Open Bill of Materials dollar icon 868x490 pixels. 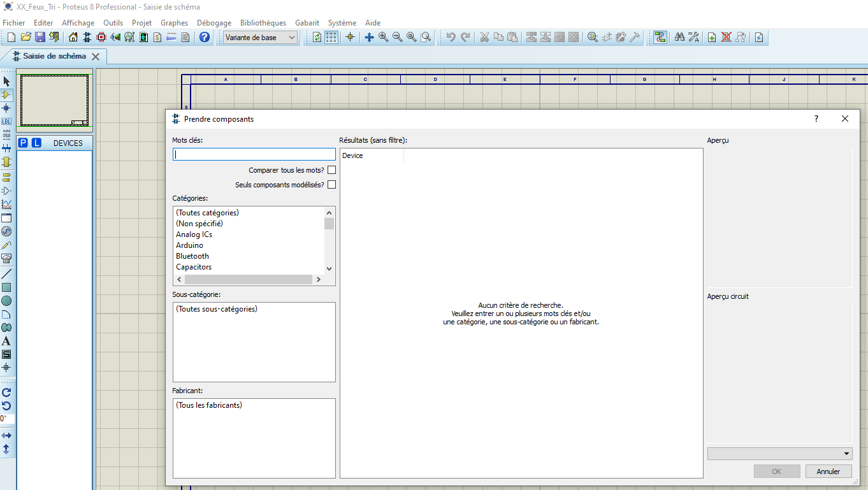pyautogui.click(x=157, y=38)
